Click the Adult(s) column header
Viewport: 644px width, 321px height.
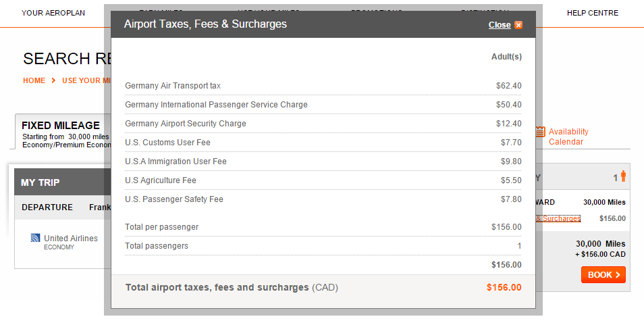506,57
